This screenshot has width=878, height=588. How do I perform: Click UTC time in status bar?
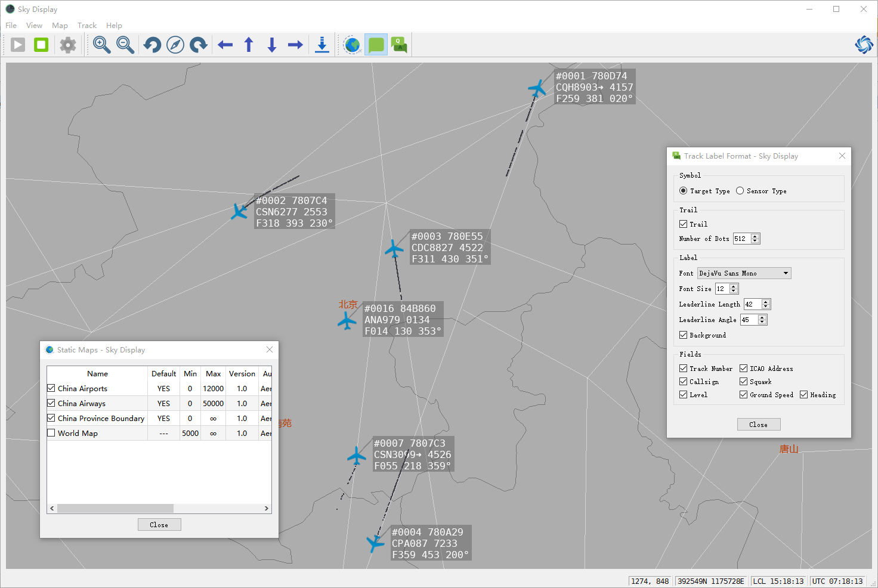coord(837,581)
